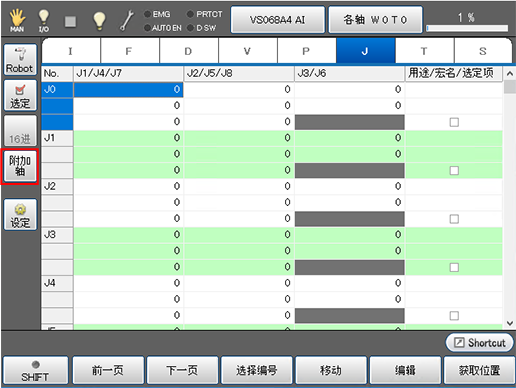
Task: Click the PRTCT status indicator
Action: [x=204, y=14]
